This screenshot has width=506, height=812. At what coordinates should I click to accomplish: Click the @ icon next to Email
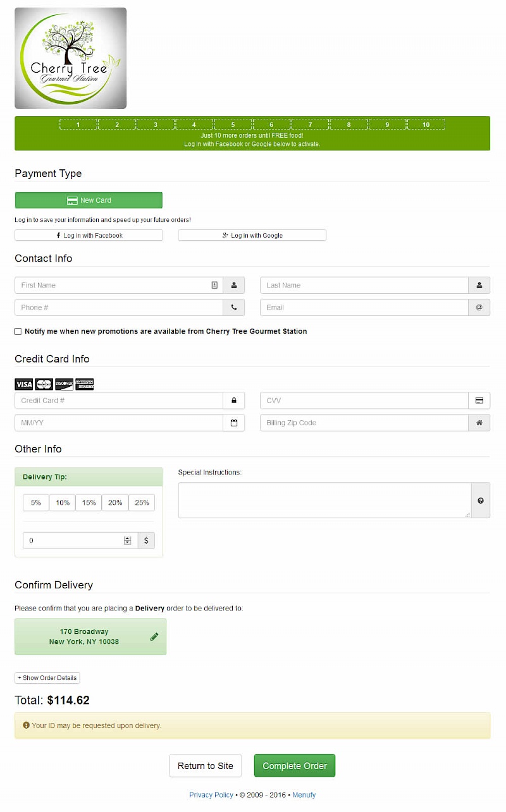point(479,308)
